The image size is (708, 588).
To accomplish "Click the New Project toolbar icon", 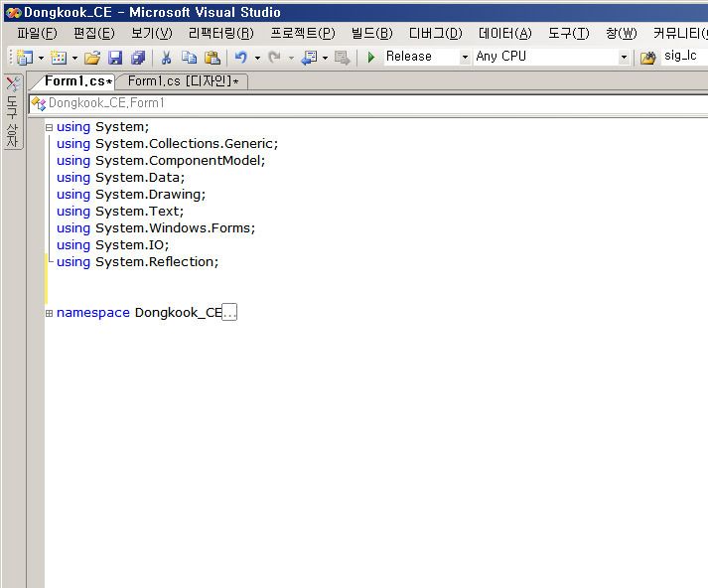I will [25, 58].
